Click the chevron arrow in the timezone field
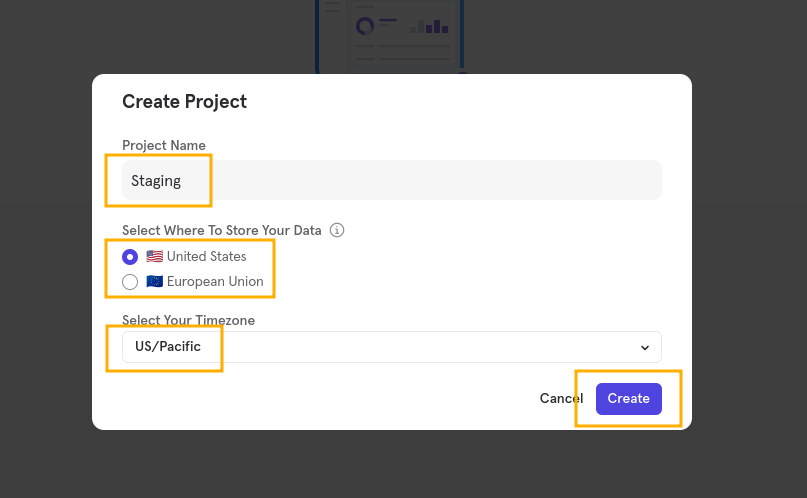This screenshot has width=807, height=498. click(644, 347)
